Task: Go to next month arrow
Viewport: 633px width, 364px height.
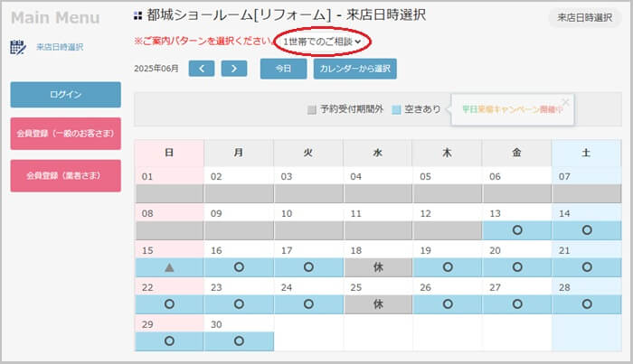Action: coord(234,69)
